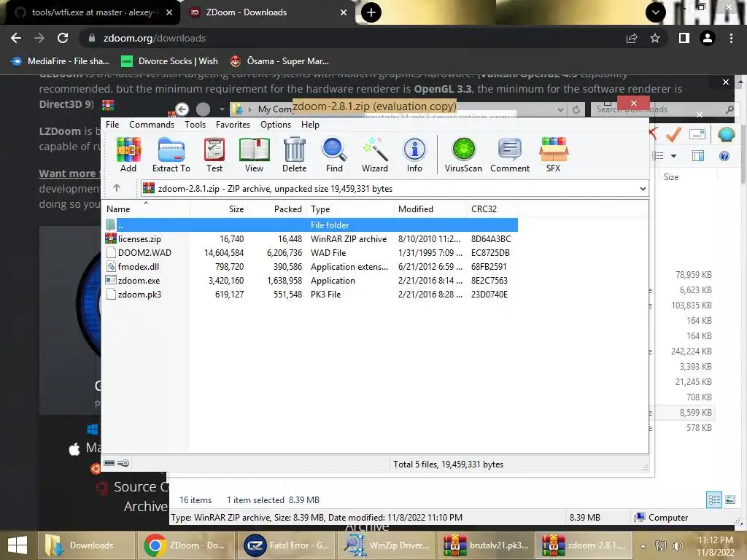Go back in Chrome
The height and width of the screenshot is (560, 747).
tap(16, 38)
